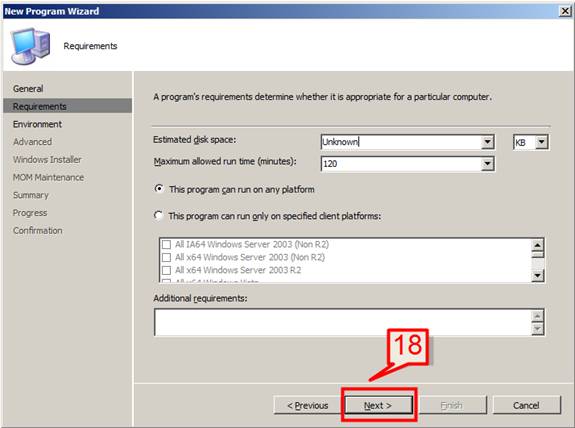575x428 pixels.
Task: Check All x64 Windows Server 2003 R2
Action: (x=166, y=270)
